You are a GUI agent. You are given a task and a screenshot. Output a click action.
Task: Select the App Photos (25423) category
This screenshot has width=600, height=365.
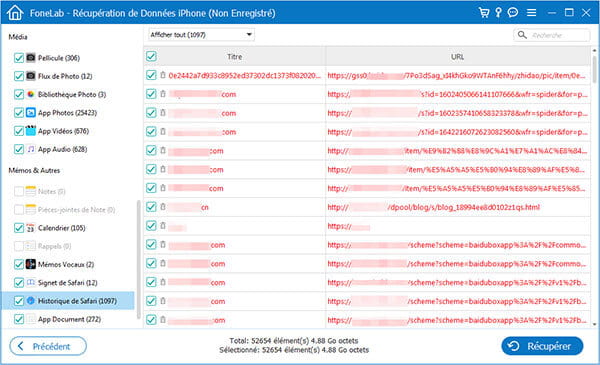click(67, 113)
